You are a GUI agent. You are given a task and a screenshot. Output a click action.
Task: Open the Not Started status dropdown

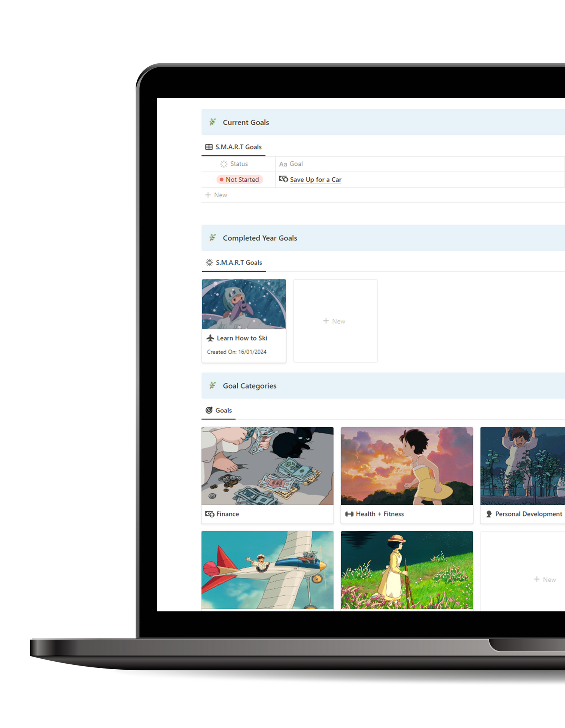click(239, 180)
